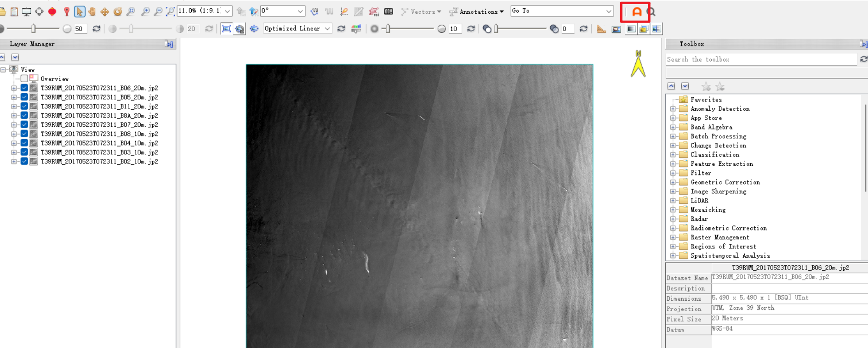Expand the Radar folder

(673, 219)
